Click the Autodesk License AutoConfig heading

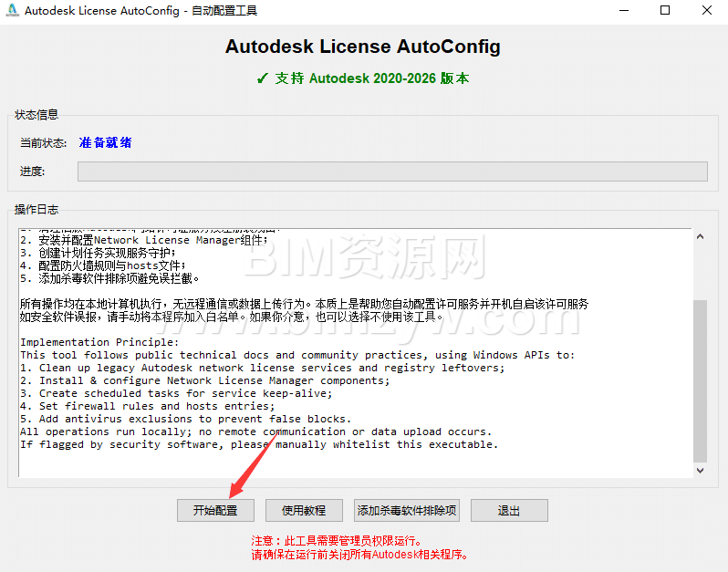pos(363,47)
